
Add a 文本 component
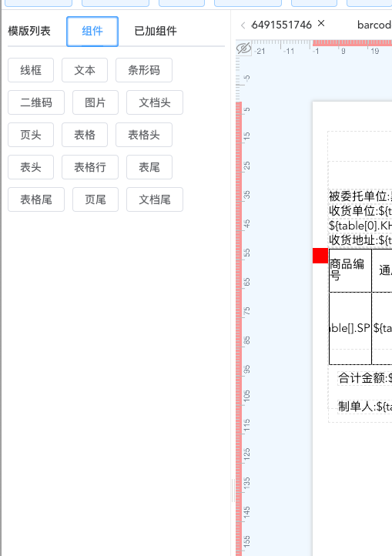85,70
